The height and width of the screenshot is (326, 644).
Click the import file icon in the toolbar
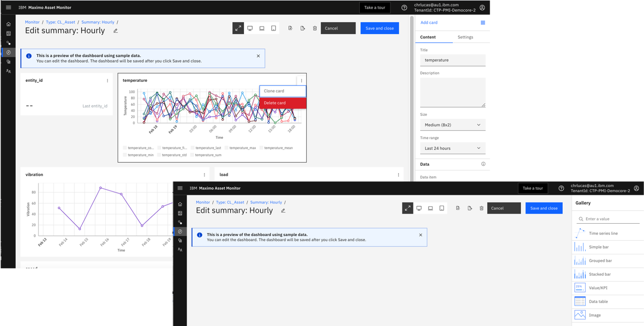tap(290, 28)
